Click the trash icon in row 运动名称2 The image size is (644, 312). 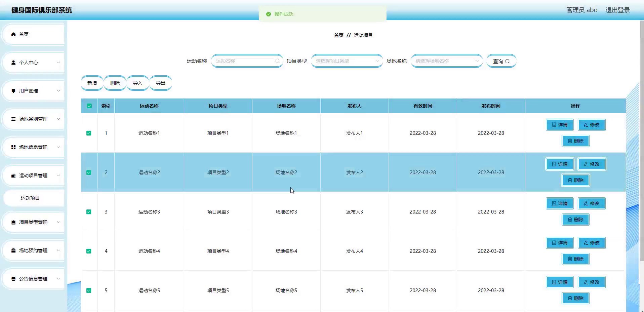point(570,180)
